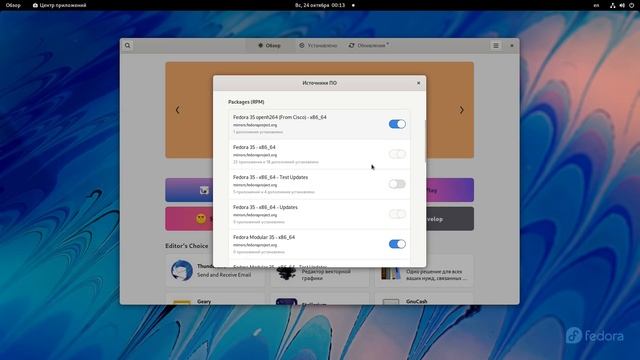640x360 pixels.
Task: Click the volume icon in the top bar
Action: (622, 5)
